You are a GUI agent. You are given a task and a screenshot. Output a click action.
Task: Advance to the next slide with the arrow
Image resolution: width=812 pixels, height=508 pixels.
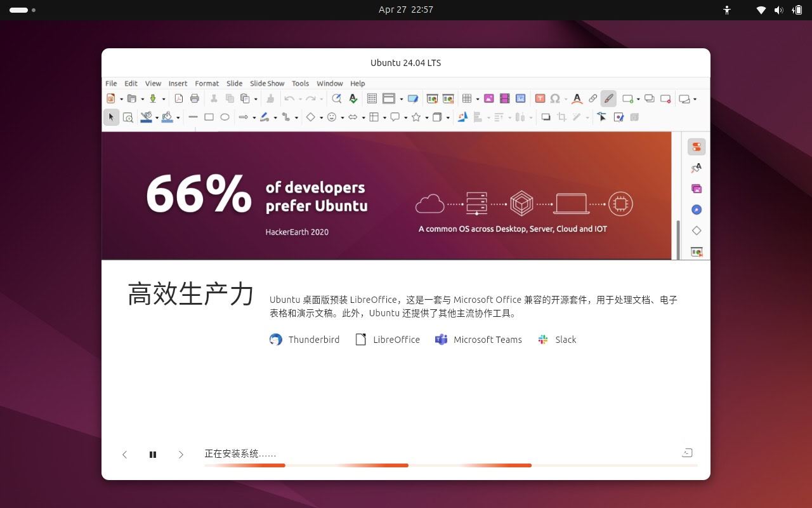click(181, 455)
